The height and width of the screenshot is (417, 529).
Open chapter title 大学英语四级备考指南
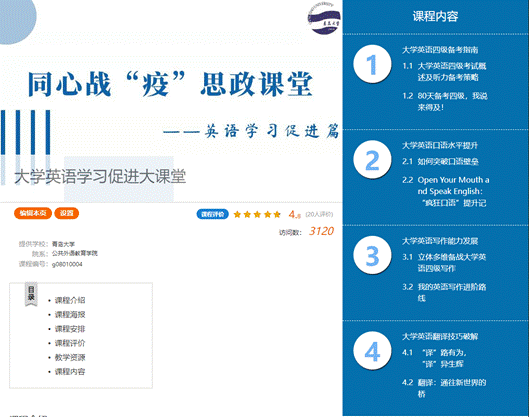(440, 50)
